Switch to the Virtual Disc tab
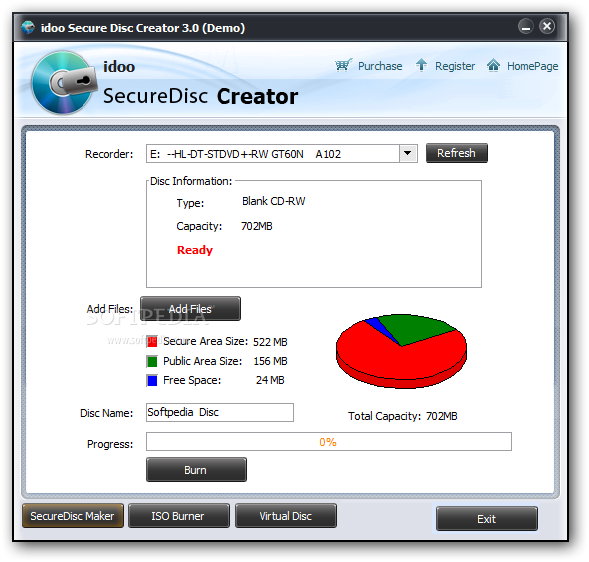This screenshot has width=589, height=562. coord(285,516)
